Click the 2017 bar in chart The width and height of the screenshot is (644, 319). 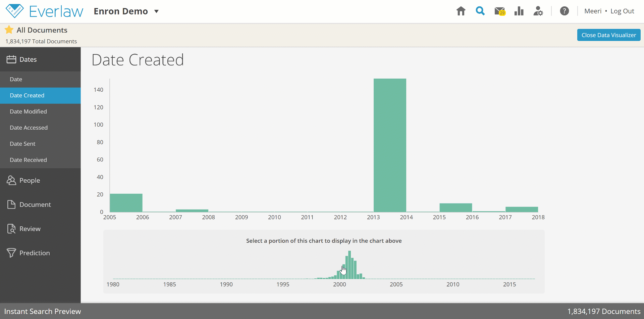point(522,209)
